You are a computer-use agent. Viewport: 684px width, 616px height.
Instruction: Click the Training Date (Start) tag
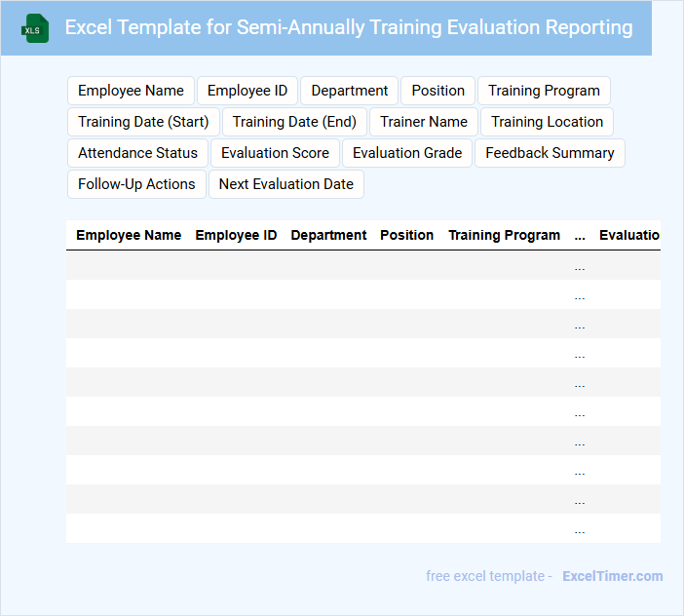(143, 122)
